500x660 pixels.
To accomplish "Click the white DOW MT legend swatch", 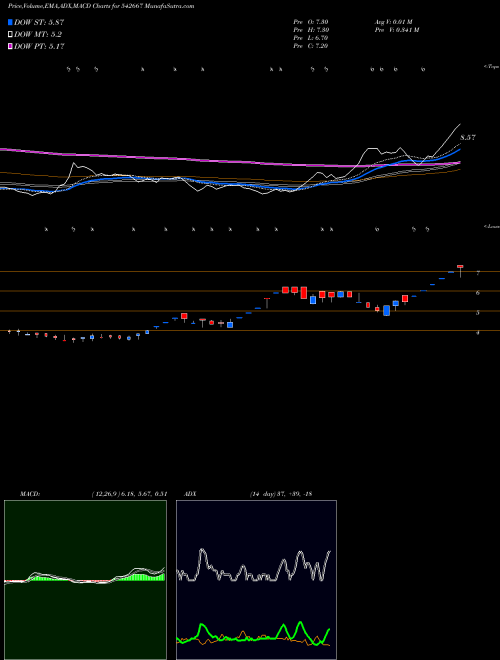I will (x=11, y=35).
